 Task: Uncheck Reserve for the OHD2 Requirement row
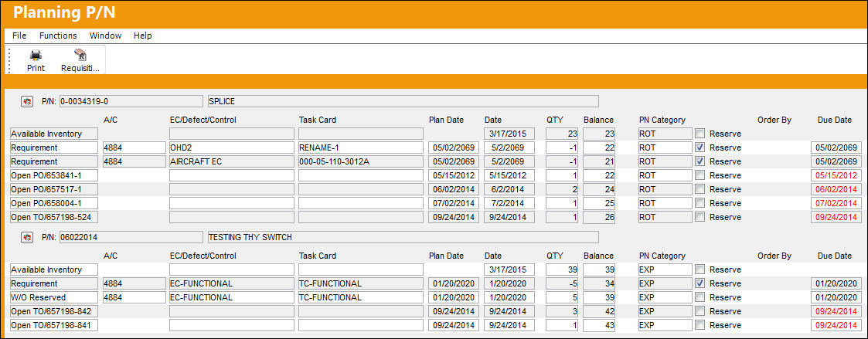[x=700, y=147]
